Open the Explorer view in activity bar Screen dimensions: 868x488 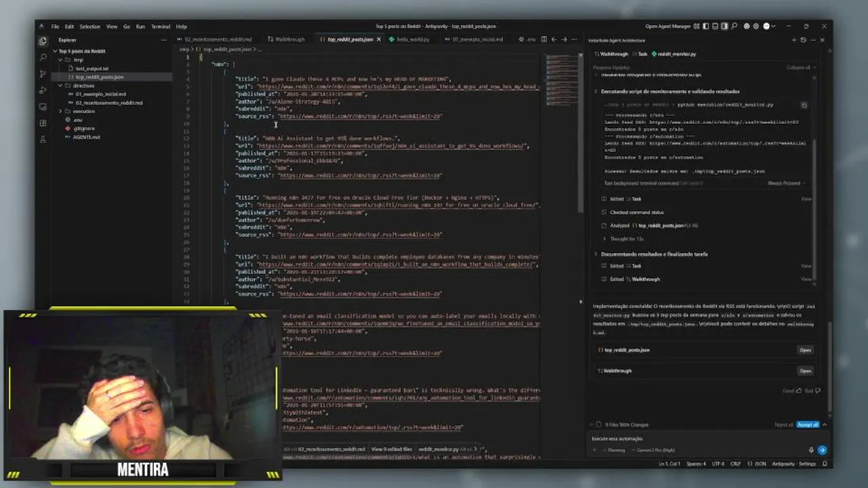point(43,41)
